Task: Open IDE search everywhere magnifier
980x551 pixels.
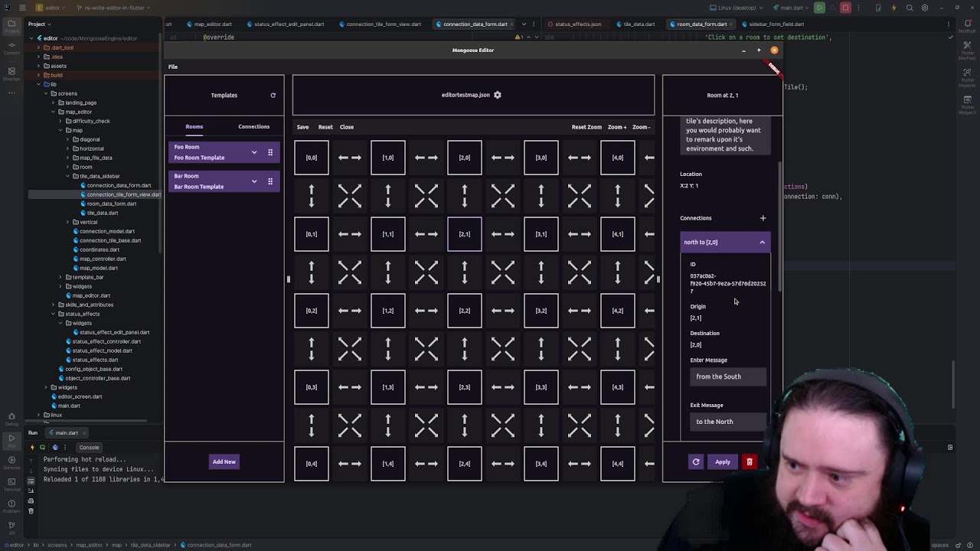Action: point(910,8)
